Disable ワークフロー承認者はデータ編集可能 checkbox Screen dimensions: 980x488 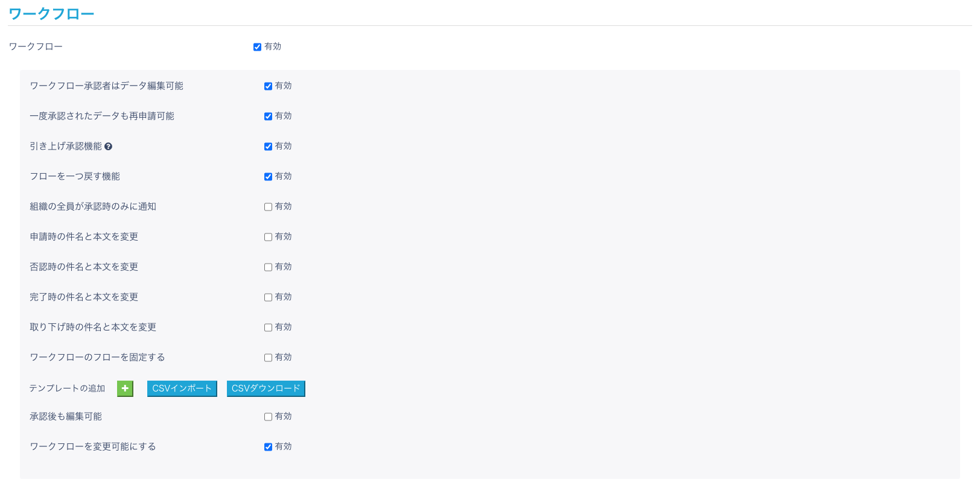268,86
